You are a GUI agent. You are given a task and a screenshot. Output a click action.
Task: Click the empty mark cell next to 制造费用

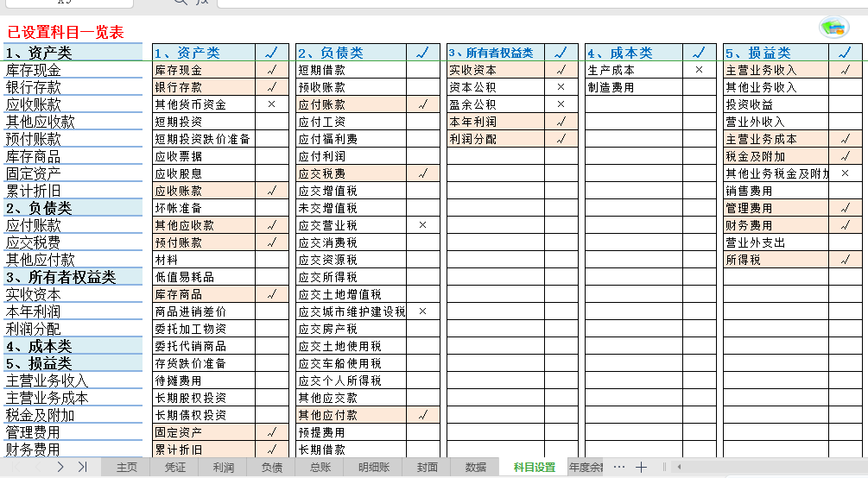point(700,87)
